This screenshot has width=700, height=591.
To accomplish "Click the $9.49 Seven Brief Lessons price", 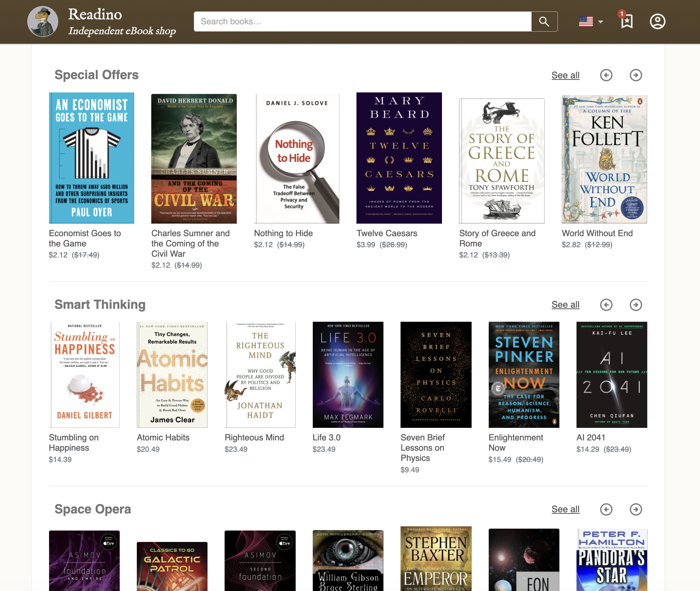I will pos(410,470).
